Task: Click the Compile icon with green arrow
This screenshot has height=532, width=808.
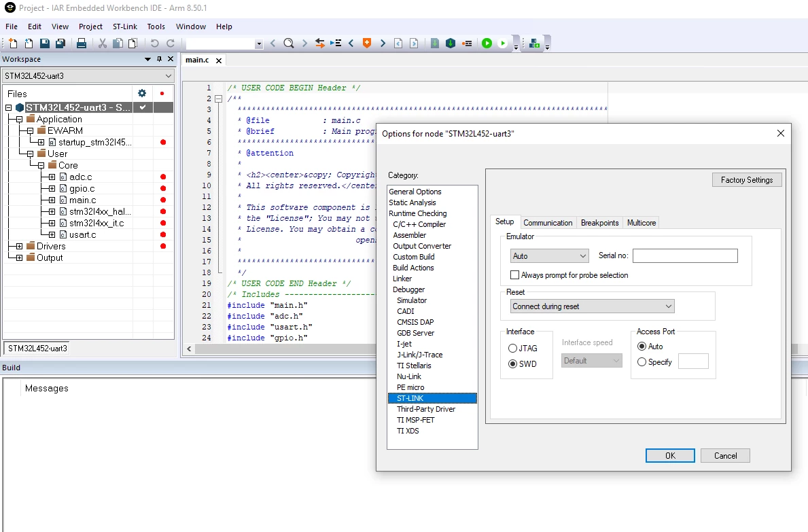Action: [x=435, y=43]
